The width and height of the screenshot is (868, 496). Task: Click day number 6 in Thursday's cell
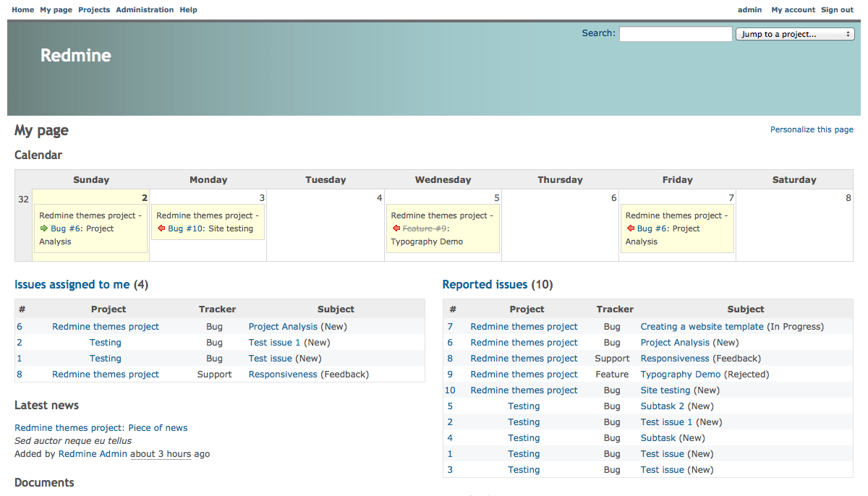[614, 198]
